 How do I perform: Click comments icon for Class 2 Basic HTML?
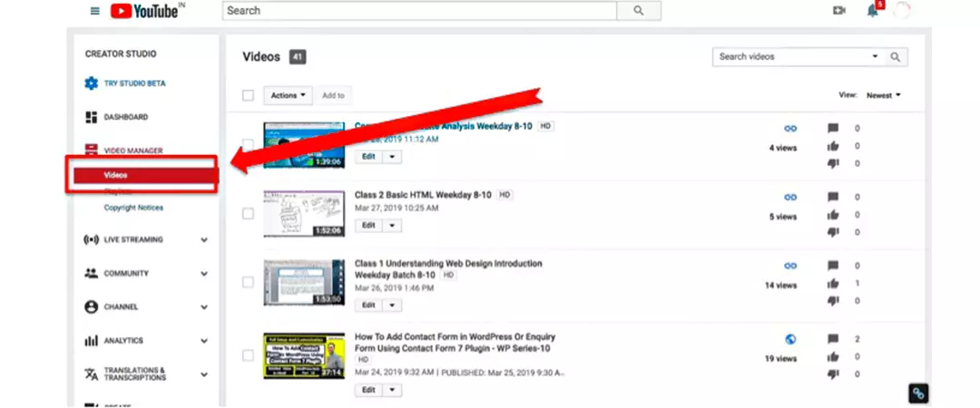click(x=832, y=197)
